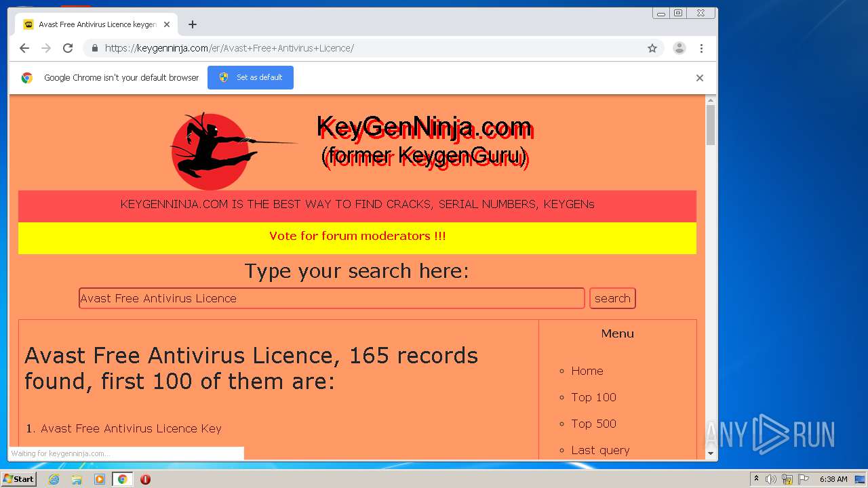Click the volume speaker tray icon
Screen dimensions: 868x488
[771, 479]
